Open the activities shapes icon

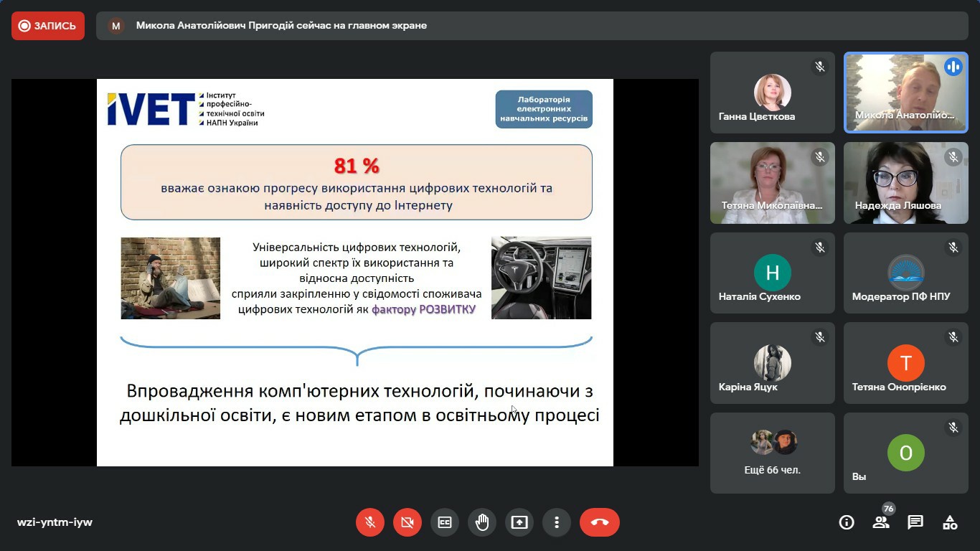click(x=950, y=522)
